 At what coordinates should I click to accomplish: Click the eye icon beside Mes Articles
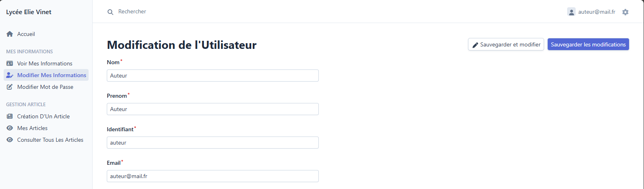(10, 128)
